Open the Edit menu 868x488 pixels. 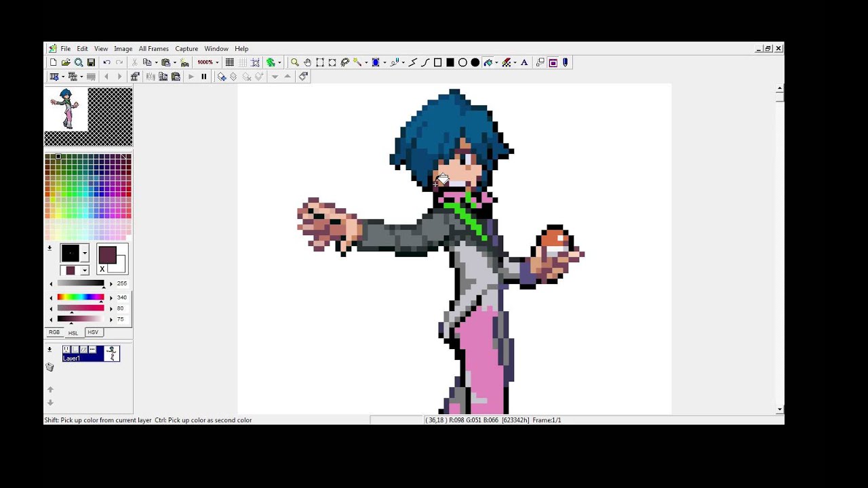point(82,49)
